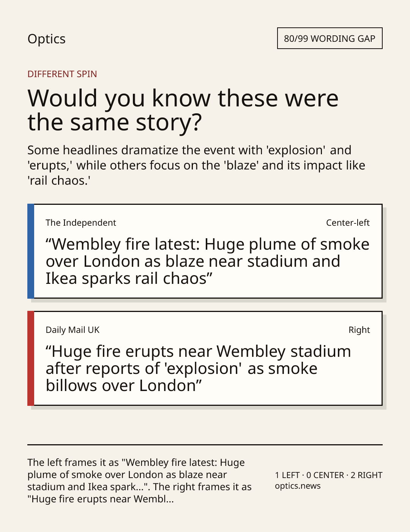Open The Independent headline card
Image resolution: width=410 pixels, height=532 pixels.
coord(205,251)
